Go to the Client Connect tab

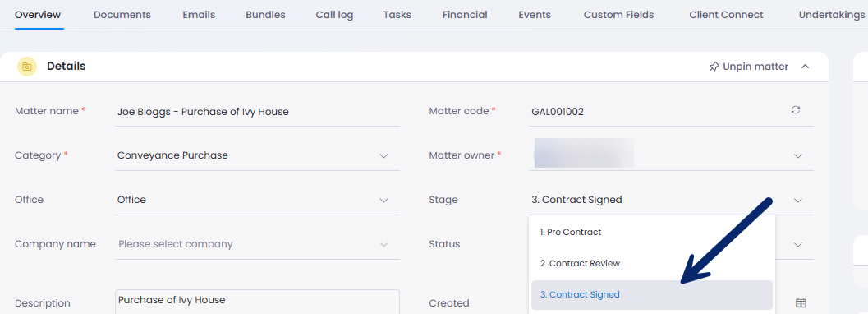click(x=726, y=15)
